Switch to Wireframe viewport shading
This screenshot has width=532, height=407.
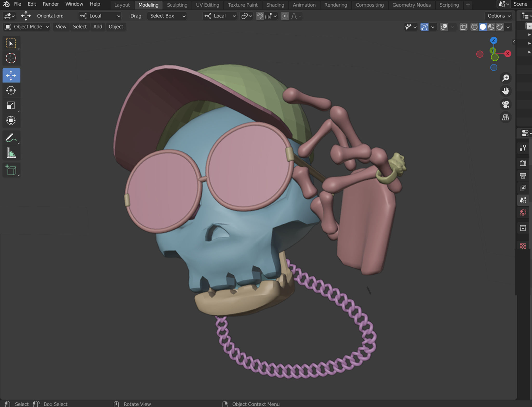tap(474, 27)
